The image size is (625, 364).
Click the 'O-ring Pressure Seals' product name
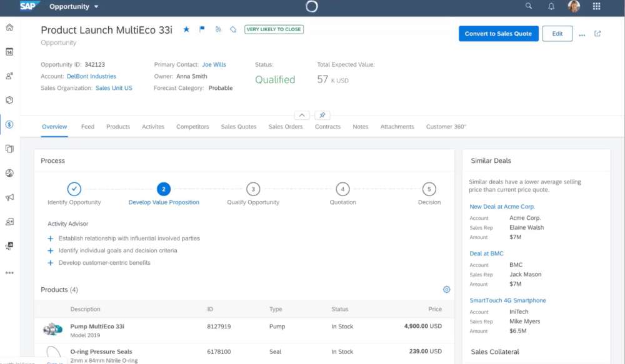click(101, 352)
